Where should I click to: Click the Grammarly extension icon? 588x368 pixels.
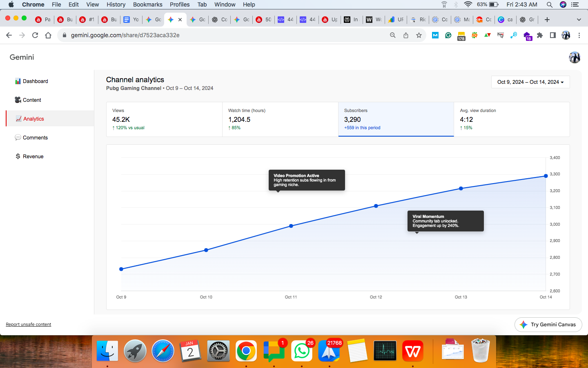[x=448, y=36]
